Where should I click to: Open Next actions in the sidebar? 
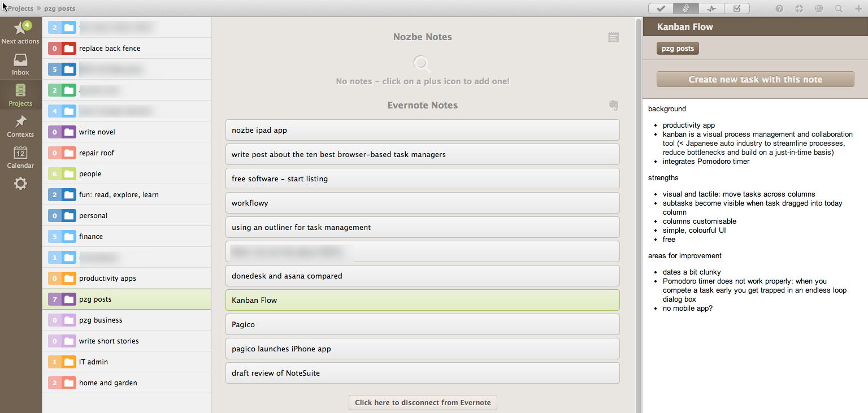point(20,33)
